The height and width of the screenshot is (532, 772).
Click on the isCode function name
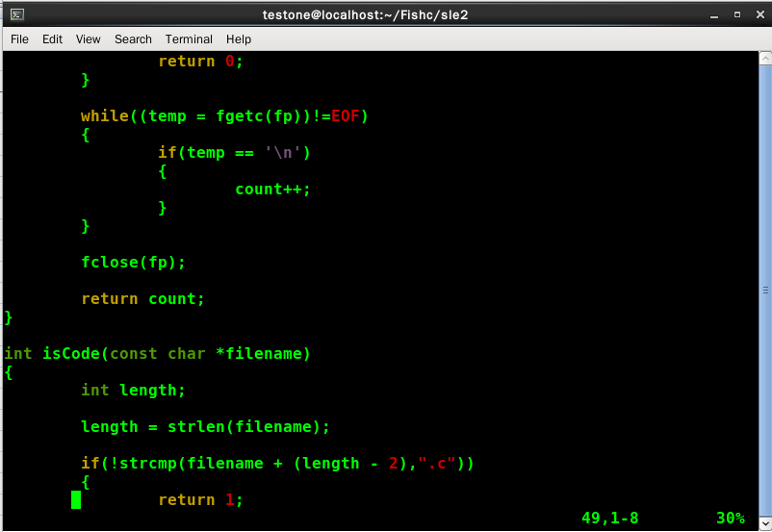(x=71, y=354)
